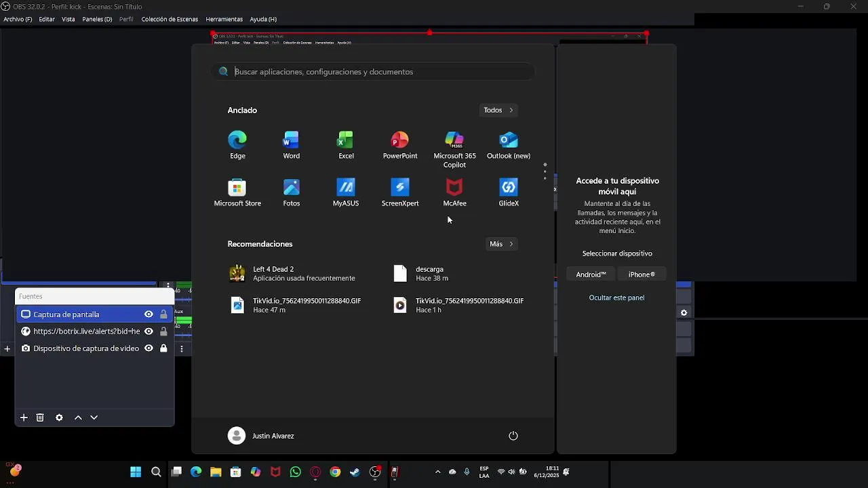868x488 pixels.
Task: Open Microsoft 365 Copilot app
Action: tap(454, 149)
